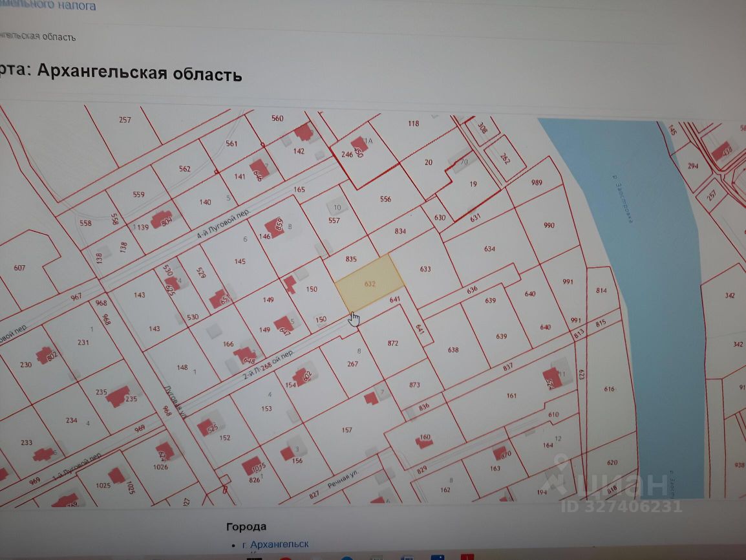Select parcel 616 beside the river
The width and height of the screenshot is (746, 560).
click(610, 389)
